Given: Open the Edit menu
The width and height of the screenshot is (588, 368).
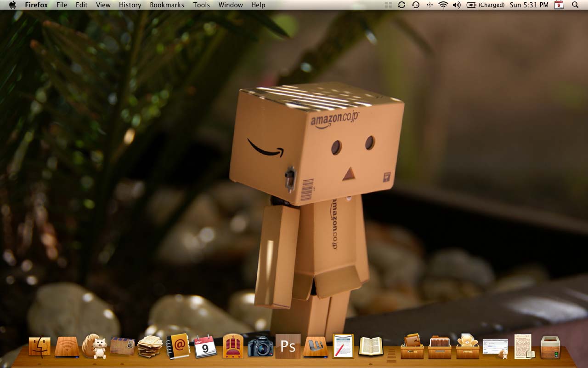Looking at the screenshot, I should click(82, 5).
